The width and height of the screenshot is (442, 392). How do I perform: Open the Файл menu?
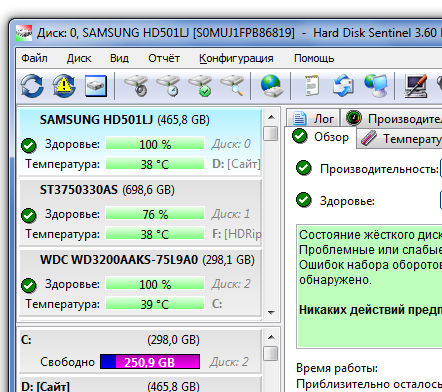[x=34, y=58]
